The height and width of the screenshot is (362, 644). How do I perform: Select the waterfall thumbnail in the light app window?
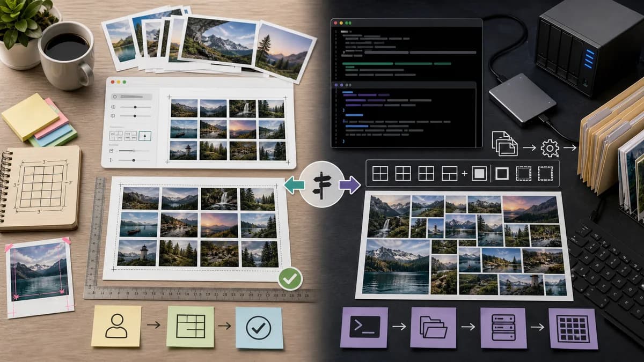243,108
